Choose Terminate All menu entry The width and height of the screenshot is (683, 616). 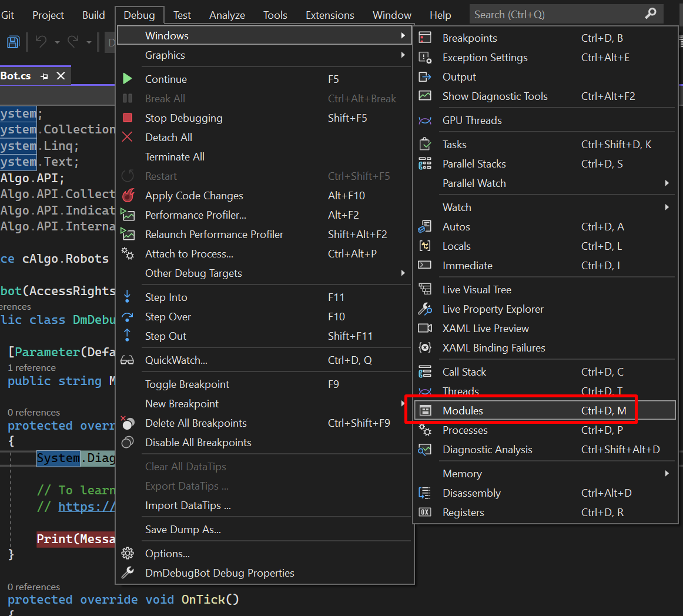265,156
